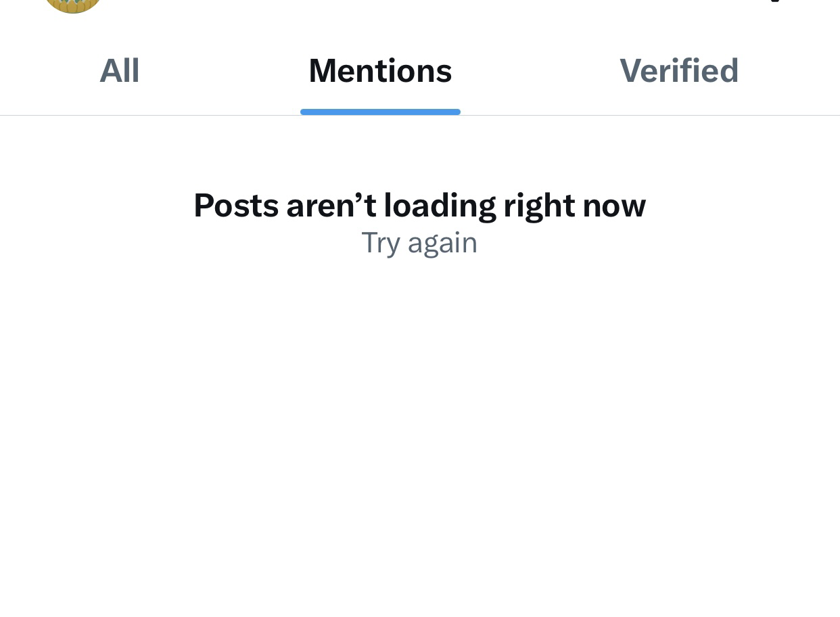
Task: Click the Mentions tab label
Action: 380,71
